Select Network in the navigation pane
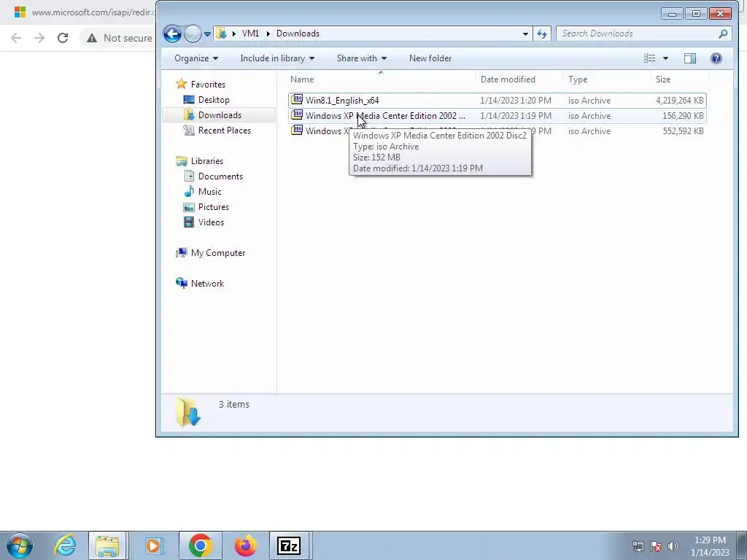Screen dimensions: 747x560 (x=207, y=284)
